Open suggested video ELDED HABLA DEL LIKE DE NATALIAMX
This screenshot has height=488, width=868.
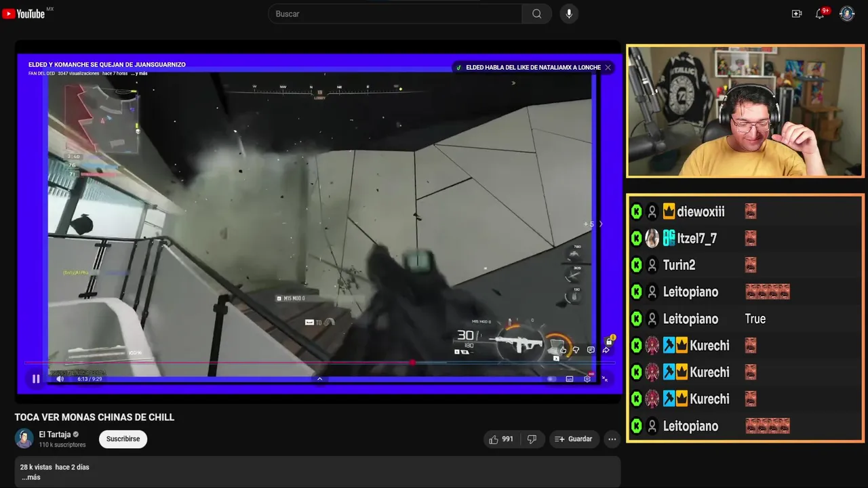pos(533,67)
